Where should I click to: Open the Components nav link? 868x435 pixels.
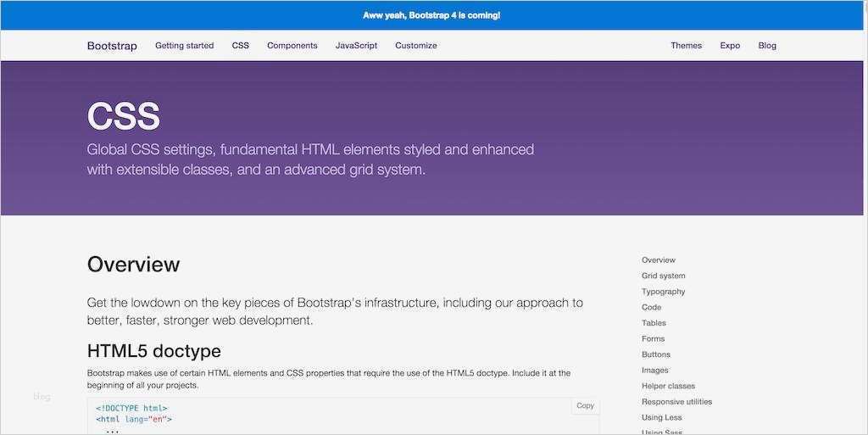[x=292, y=46]
